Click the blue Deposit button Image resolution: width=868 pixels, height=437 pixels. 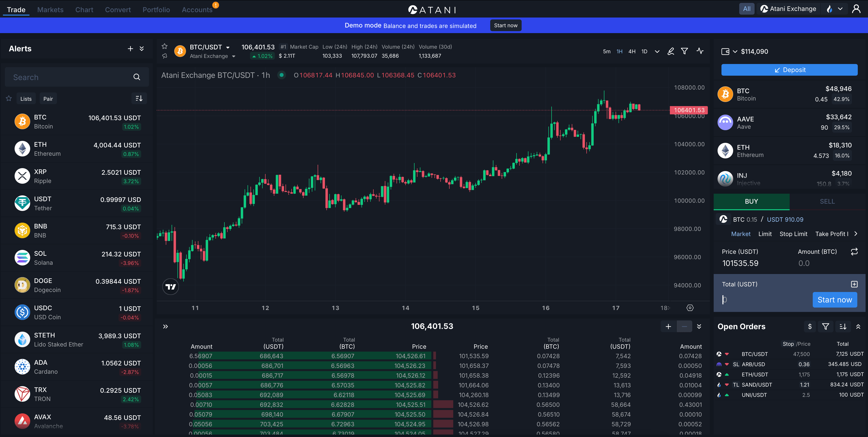point(789,70)
